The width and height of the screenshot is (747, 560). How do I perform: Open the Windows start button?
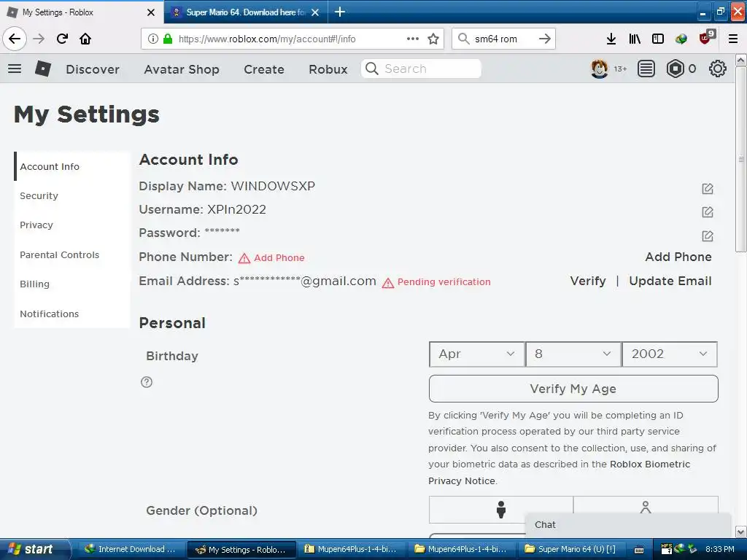click(x=34, y=549)
